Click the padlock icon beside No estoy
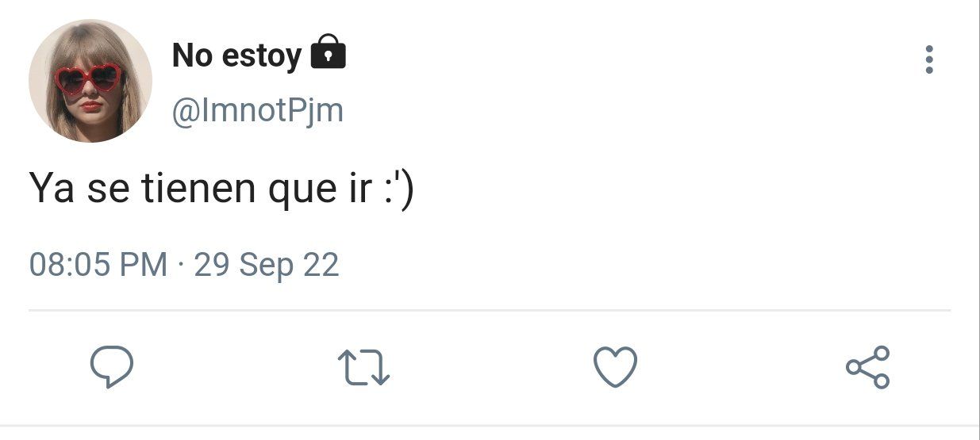 click(x=328, y=52)
